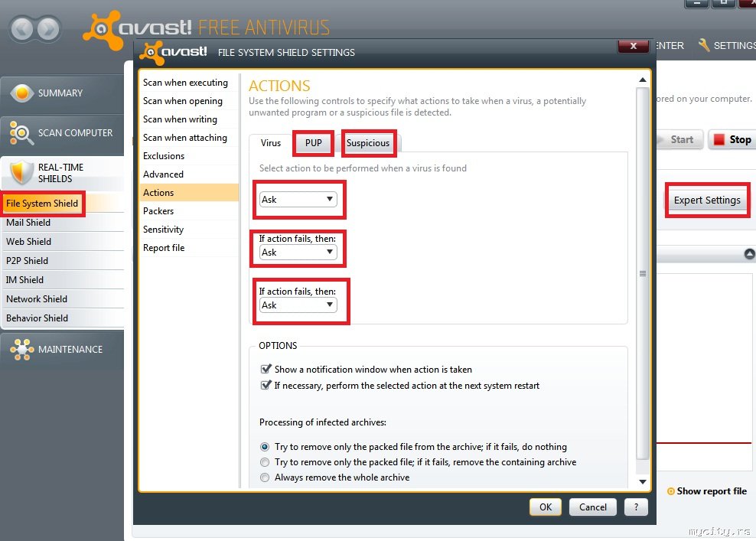The height and width of the screenshot is (541, 756).
Task: Open the second If action fails dropdown
Action: click(298, 253)
